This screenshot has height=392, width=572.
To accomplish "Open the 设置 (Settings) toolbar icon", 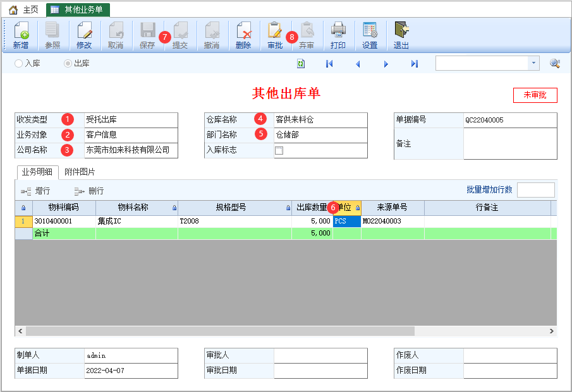I will tap(370, 35).
